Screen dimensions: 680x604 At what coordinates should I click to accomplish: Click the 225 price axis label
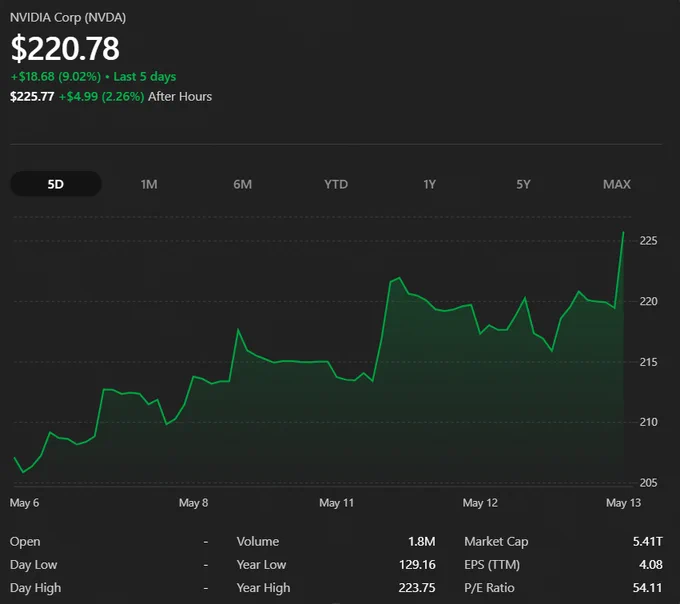point(648,241)
